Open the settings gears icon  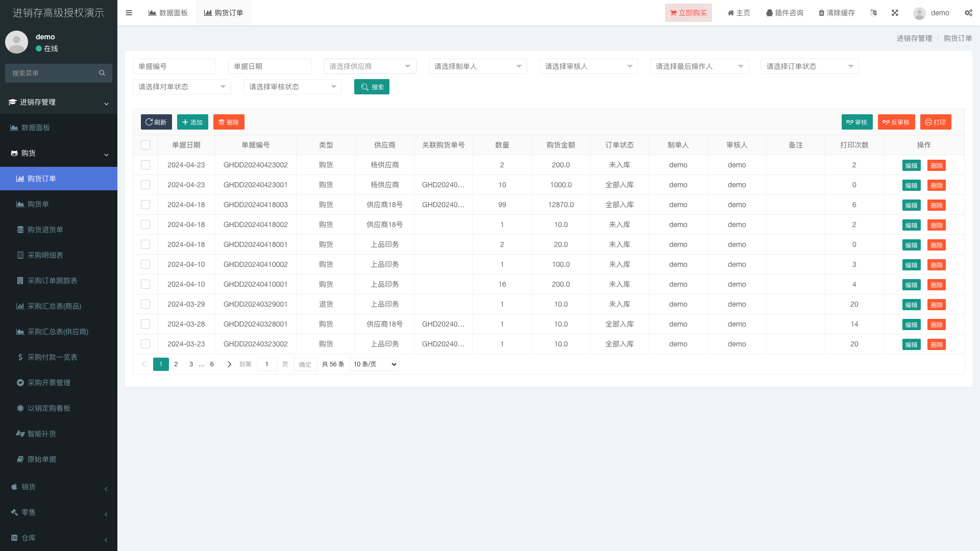[x=968, y=13]
